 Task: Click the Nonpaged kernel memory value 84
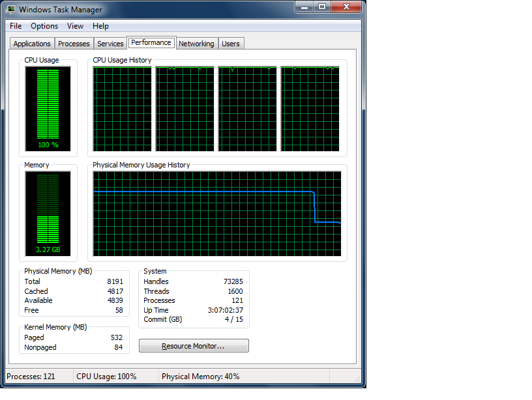coord(119,347)
